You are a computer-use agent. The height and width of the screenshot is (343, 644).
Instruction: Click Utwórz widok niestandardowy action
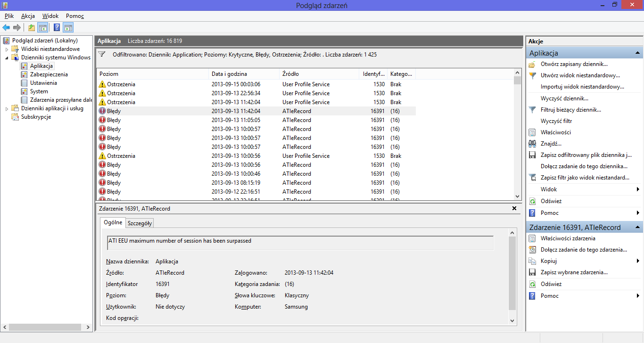580,75
